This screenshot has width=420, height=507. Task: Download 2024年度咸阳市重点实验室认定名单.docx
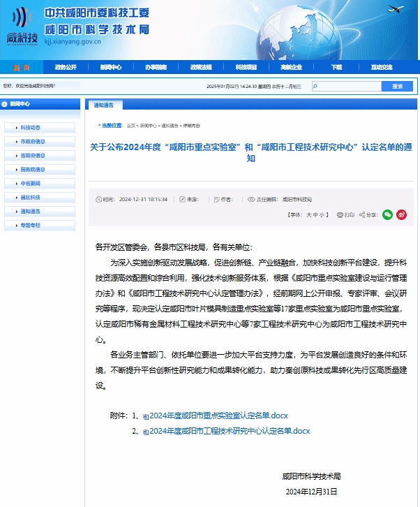pyautogui.click(x=218, y=416)
